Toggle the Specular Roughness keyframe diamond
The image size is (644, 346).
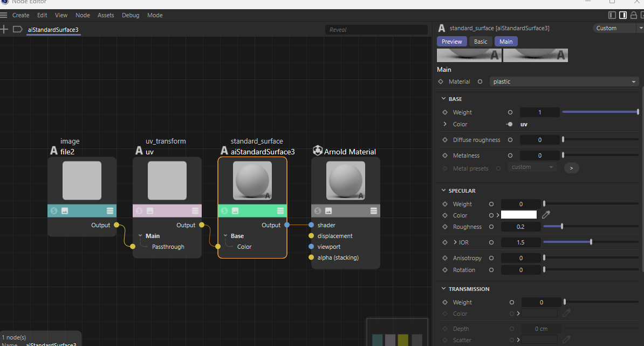445,227
